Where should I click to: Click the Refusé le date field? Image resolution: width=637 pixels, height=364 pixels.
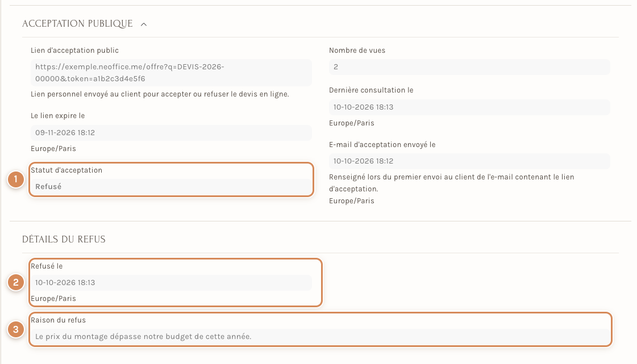pos(171,282)
